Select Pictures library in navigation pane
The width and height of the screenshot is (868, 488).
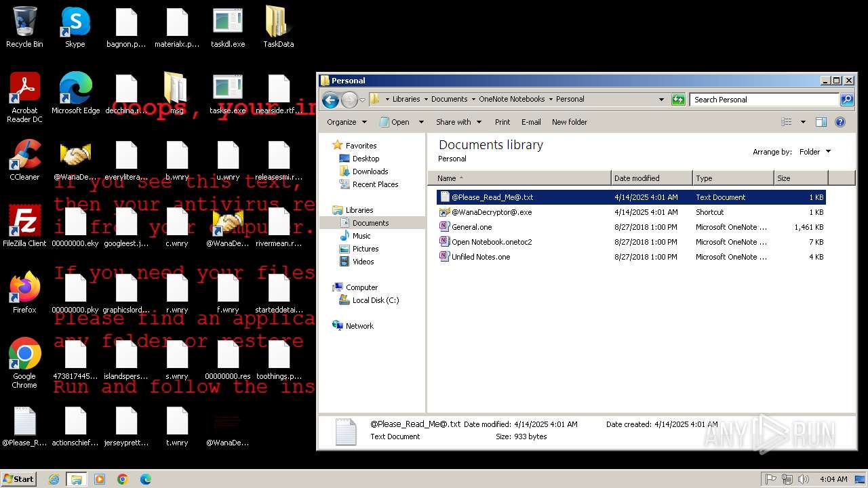[366, 249]
